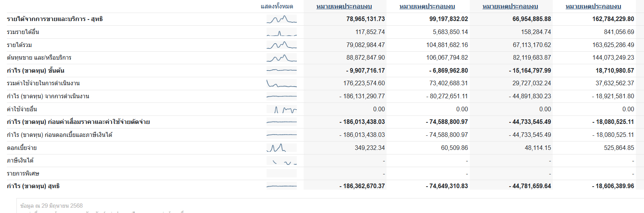This screenshot has width=644, height=213.
Task: Select the ดอกเบี้ยจ่าย sparkline graph
Action: coord(282,148)
